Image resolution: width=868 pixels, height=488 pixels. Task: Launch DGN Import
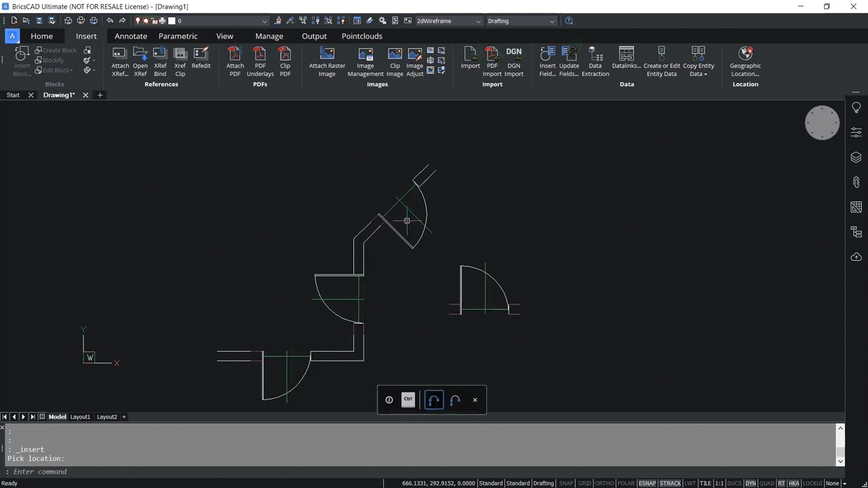(514, 61)
